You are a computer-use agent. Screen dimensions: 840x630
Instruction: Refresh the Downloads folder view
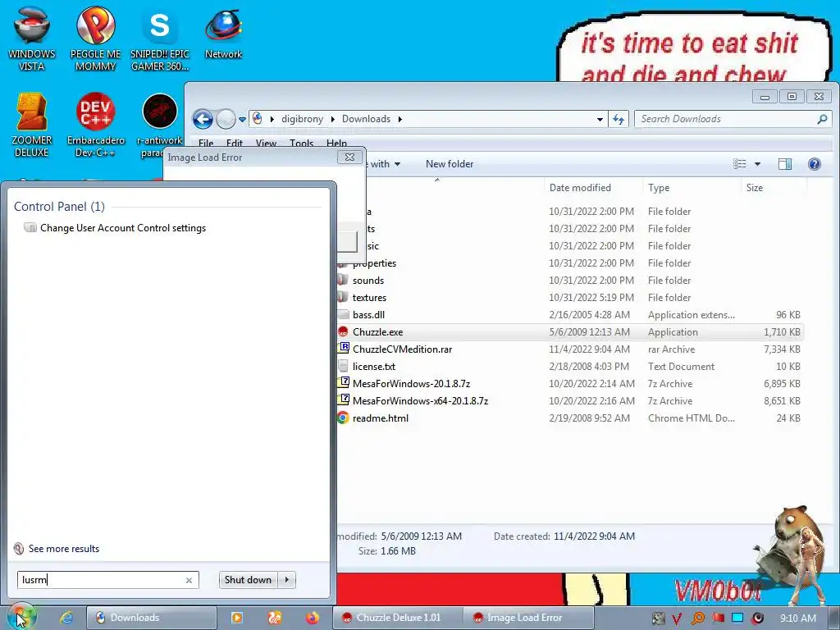(x=619, y=119)
